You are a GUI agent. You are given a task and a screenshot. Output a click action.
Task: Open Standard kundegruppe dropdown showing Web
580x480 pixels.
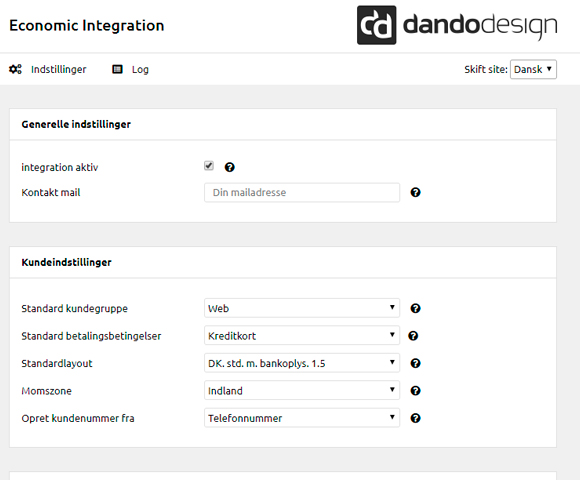(302, 308)
